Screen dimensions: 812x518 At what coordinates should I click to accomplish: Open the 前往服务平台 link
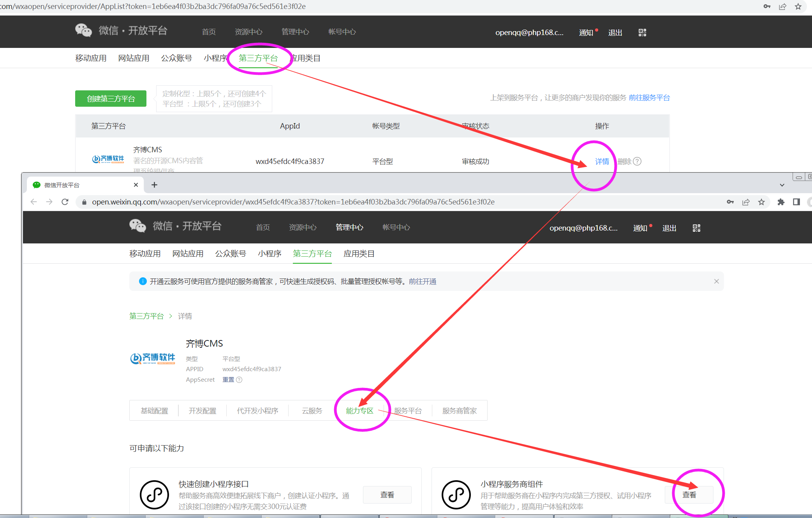[x=649, y=98]
